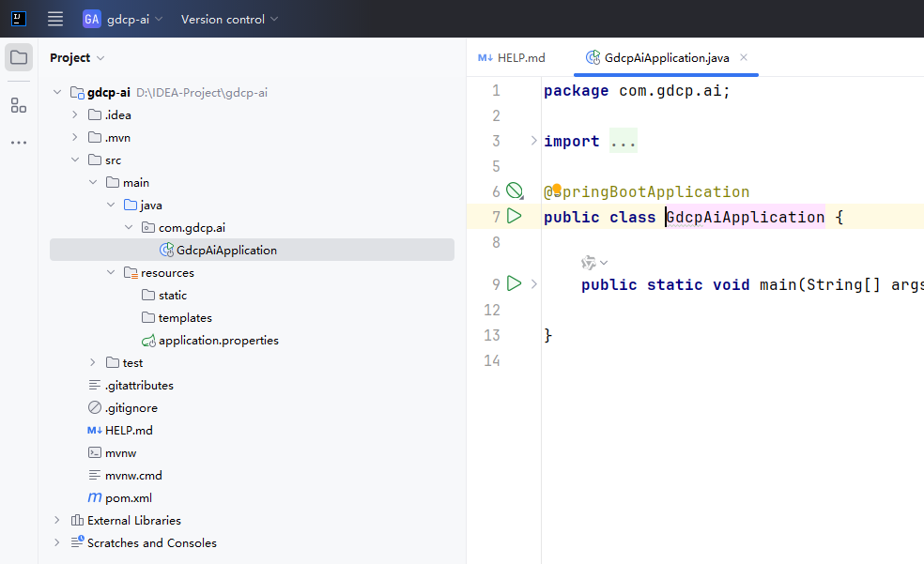Screen dimensions: 924x564
Task: Open the main hamburger menu
Action: tap(55, 19)
